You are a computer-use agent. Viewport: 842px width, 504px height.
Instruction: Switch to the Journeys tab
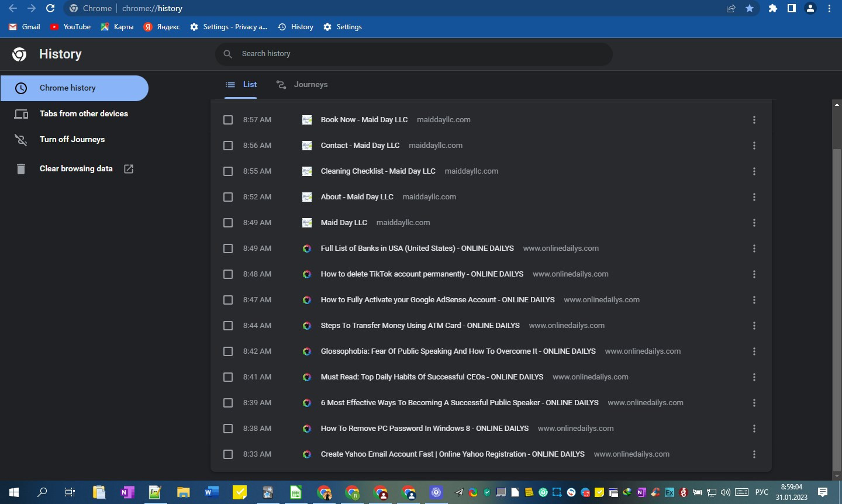click(302, 85)
